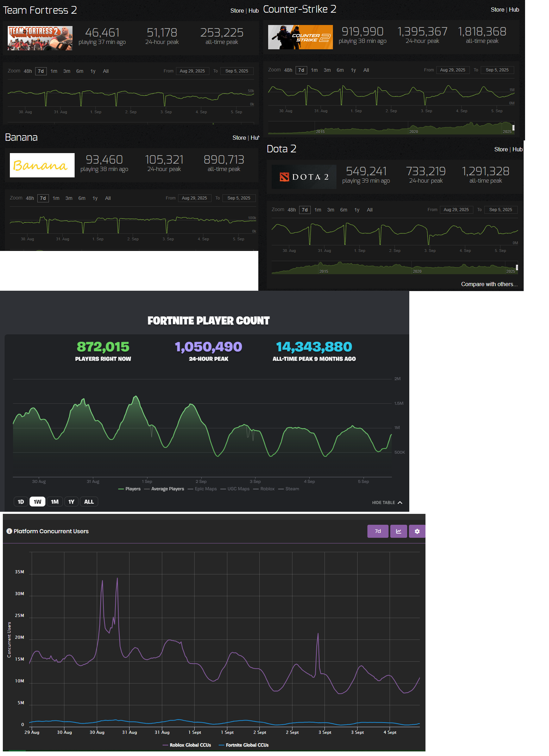Image resolution: width=549 pixels, height=756 pixels.
Task: Click the Counter-Strike 2 banner image
Action: click(x=300, y=37)
